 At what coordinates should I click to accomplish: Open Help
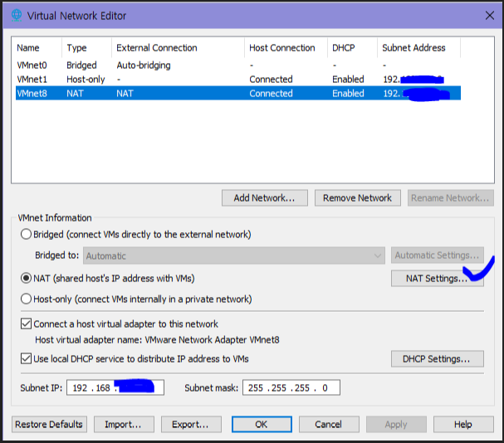pos(463,425)
